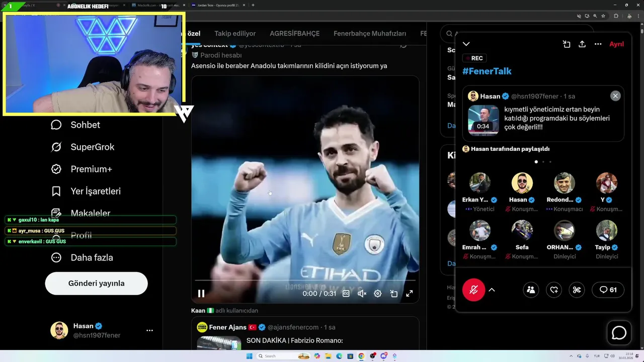
Task: Collapse the Space panel chevron
Action: click(x=466, y=44)
